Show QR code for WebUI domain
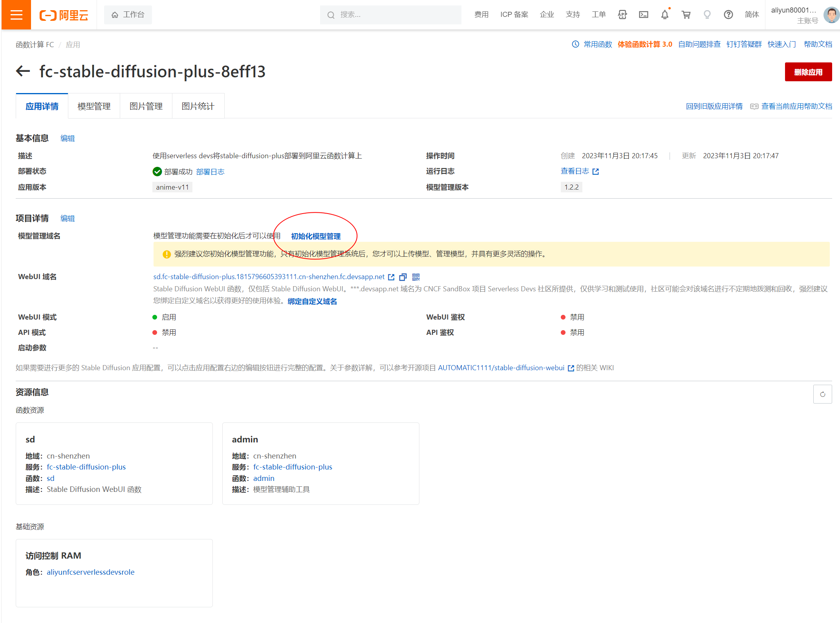 [x=416, y=277]
